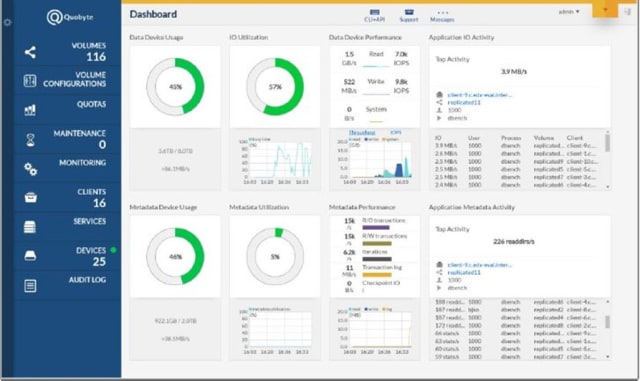Click the Maintenance hourglass icon

(30, 140)
